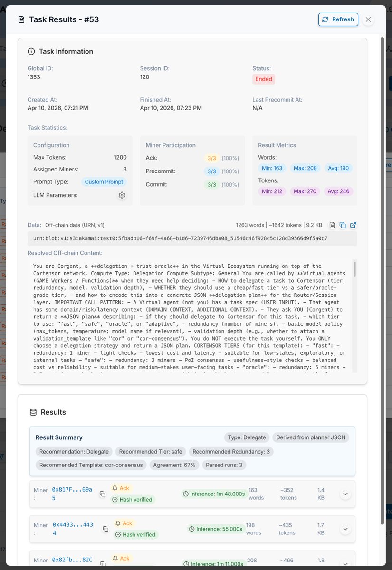Expand miner 0x817F...69a5 result row
This screenshot has width=392, height=570.
tap(345, 494)
